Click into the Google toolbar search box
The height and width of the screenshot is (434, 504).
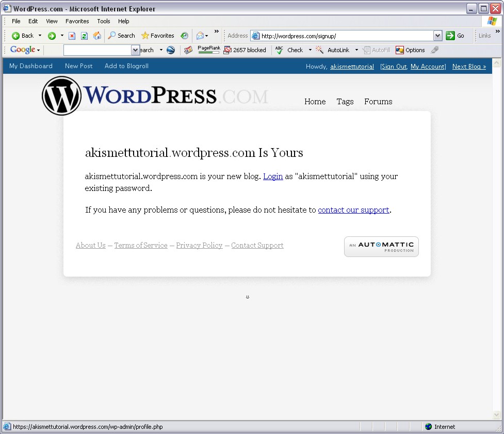pyautogui.click(x=97, y=50)
